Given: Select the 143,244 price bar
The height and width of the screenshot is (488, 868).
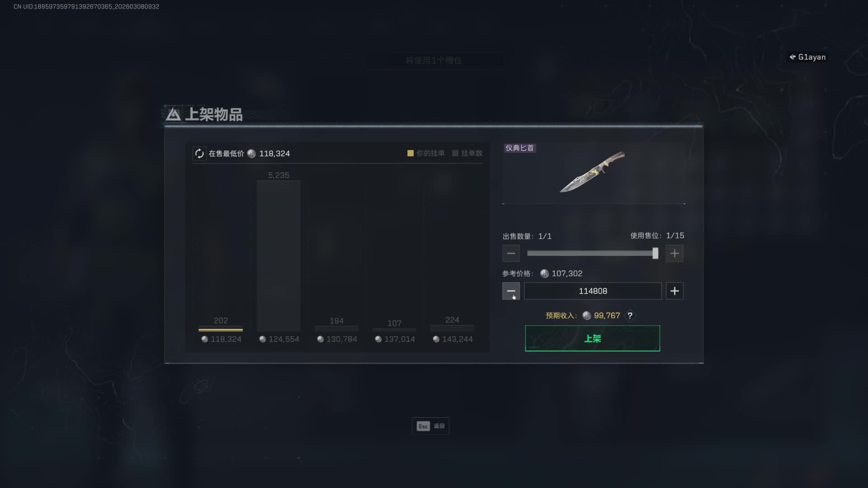Looking at the screenshot, I should coord(452,328).
